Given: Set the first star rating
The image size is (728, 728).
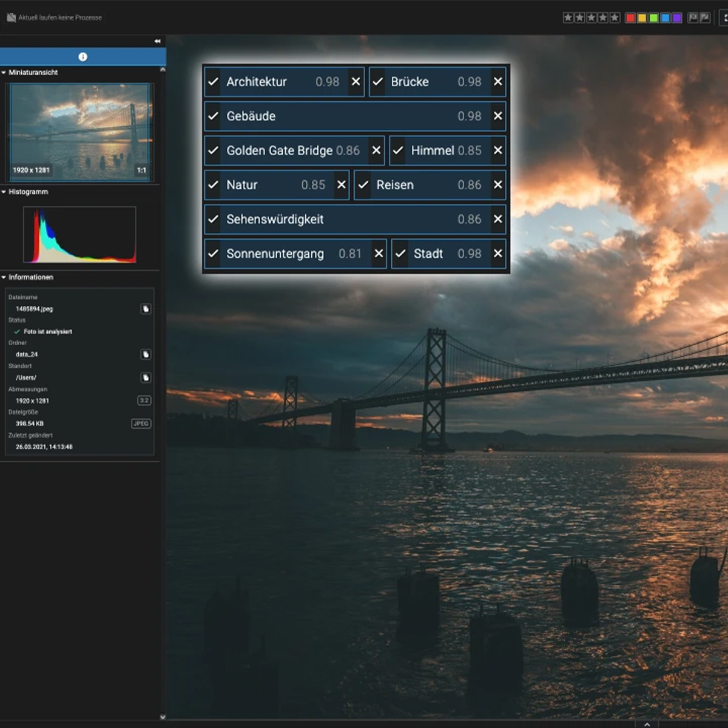Looking at the screenshot, I should click(x=568, y=18).
